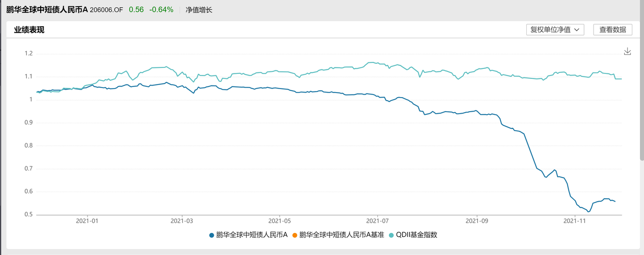Viewport: 644px width, 255px height.
Task: Click the dark blue 鹏华全球中短债人民币A legend dot
Action: (x=212, y=235)
